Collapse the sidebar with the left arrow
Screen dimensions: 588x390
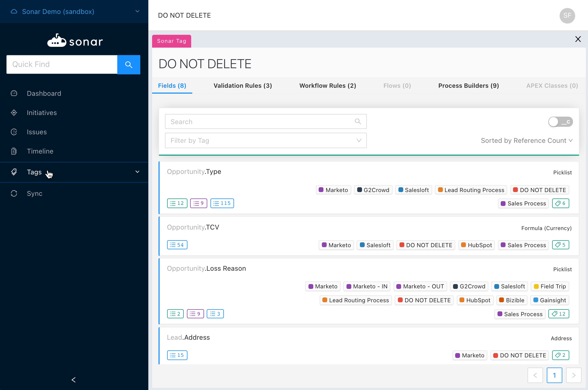pos(74,380)
